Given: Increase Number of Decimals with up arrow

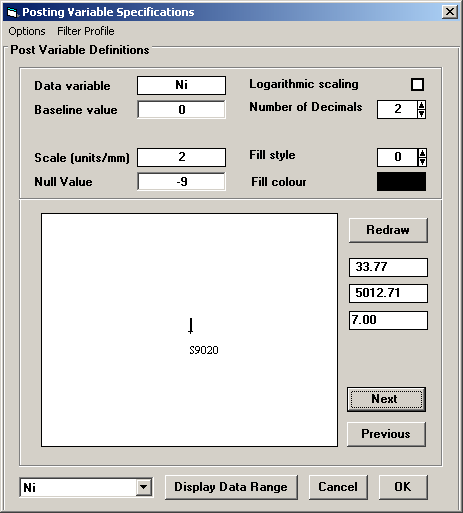Looking at the screenshot, I should pyautogui.click(x=421, y=105).
